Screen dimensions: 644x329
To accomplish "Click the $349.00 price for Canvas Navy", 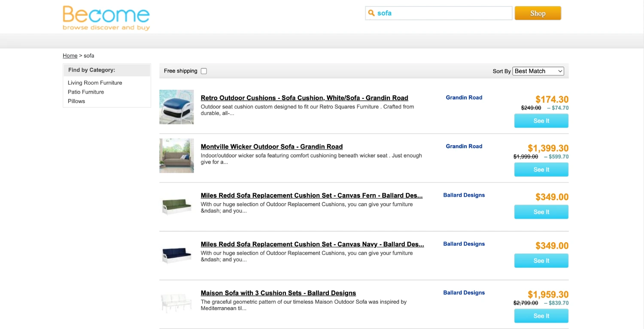I will tap(552, 246).
